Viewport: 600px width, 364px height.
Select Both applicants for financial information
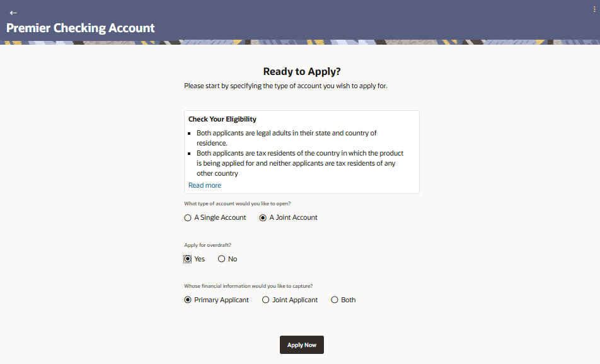335,300
